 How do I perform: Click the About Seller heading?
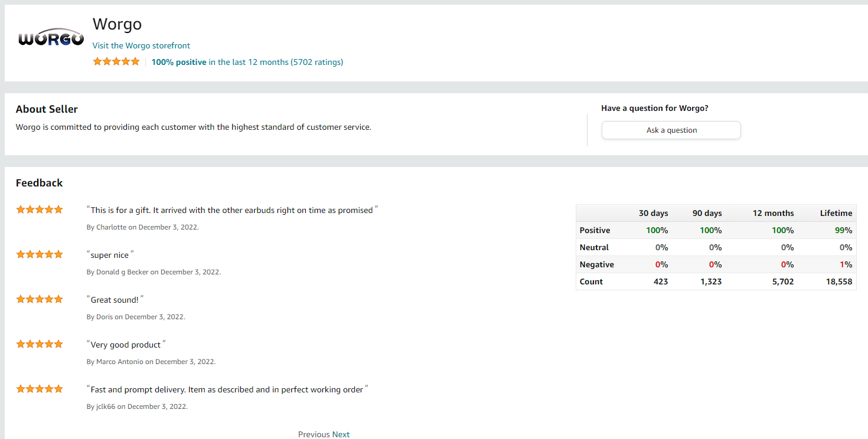click(47, 109)
